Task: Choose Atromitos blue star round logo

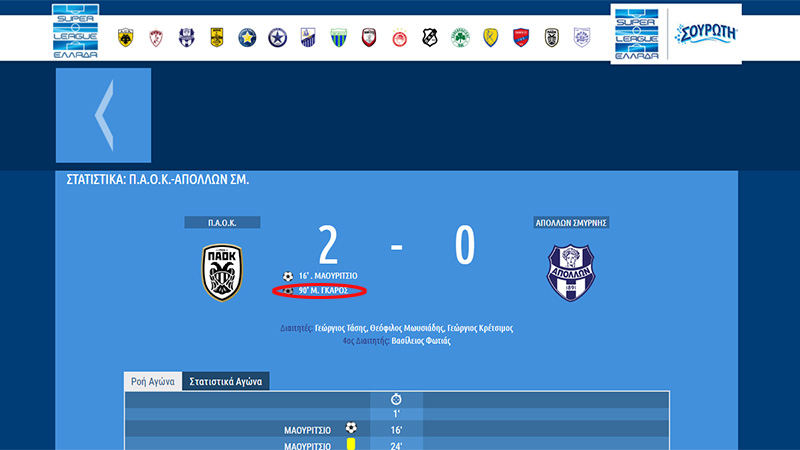Action: pyautogui.click(x=278, y=38)
